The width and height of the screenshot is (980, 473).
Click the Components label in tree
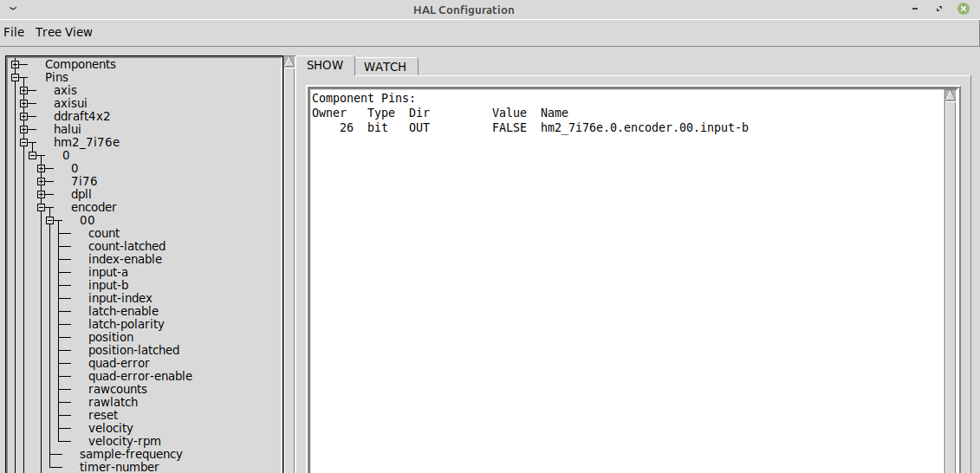click(81, 64)
